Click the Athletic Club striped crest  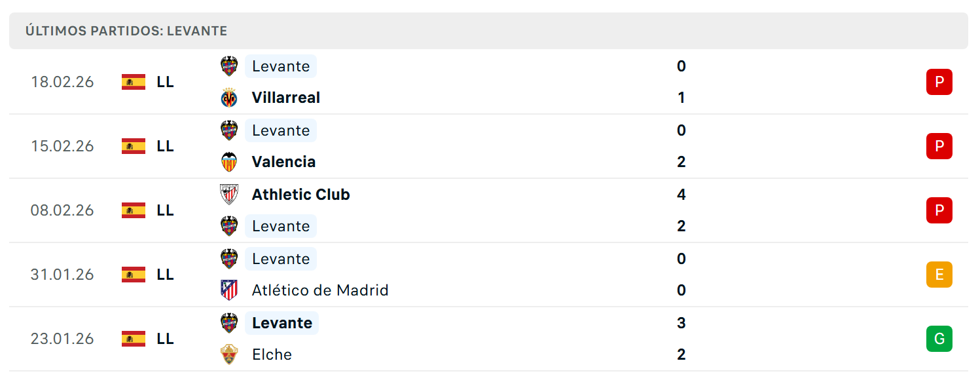229,195
